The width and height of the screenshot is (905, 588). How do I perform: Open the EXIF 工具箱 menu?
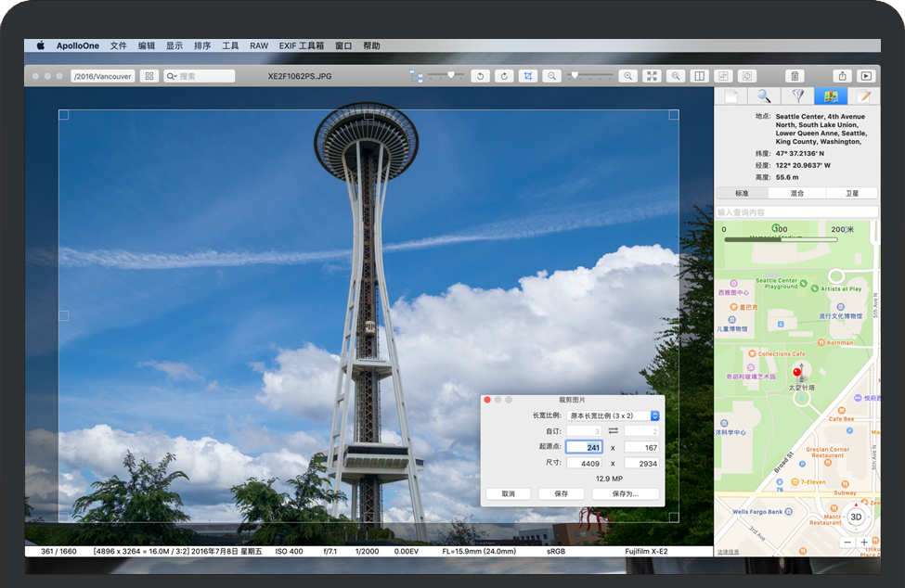point(301,45)
